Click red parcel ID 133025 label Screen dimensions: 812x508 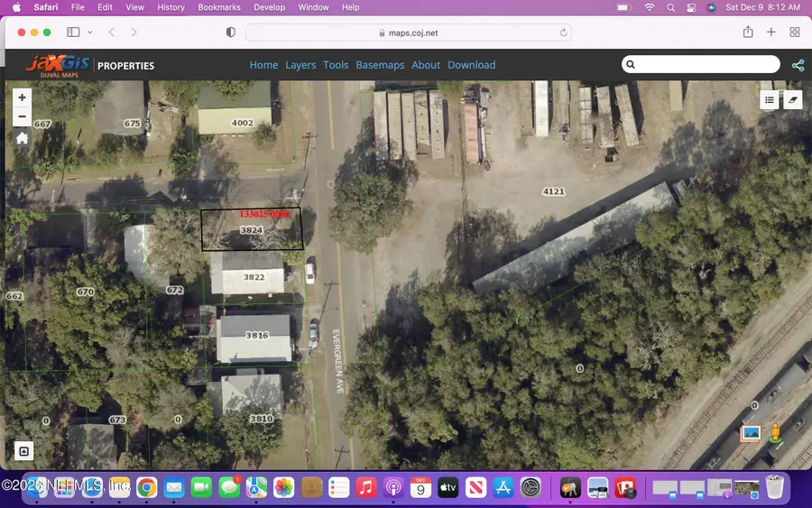click(x=264, y=214)
